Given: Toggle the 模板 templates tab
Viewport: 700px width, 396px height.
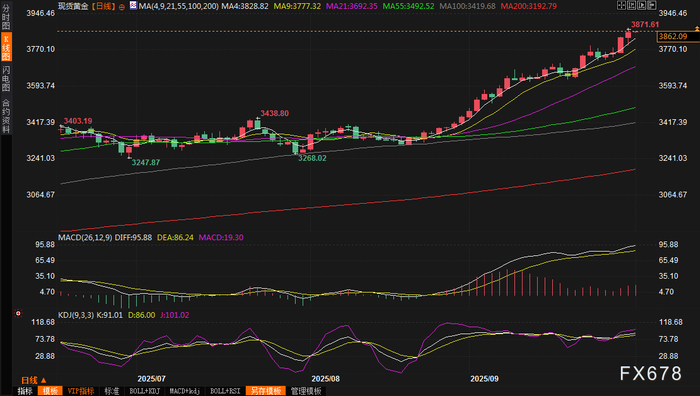Looking at the screenshot, I should coord(50,391).
